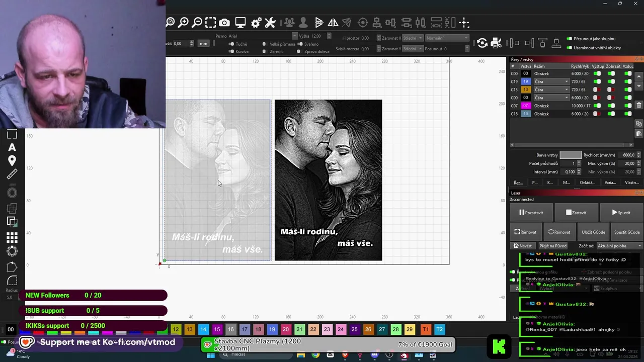The height and width of the screenshot is (362, 644).
Task: Select the engraved portrait image on canvas
Action: (328, 180)
